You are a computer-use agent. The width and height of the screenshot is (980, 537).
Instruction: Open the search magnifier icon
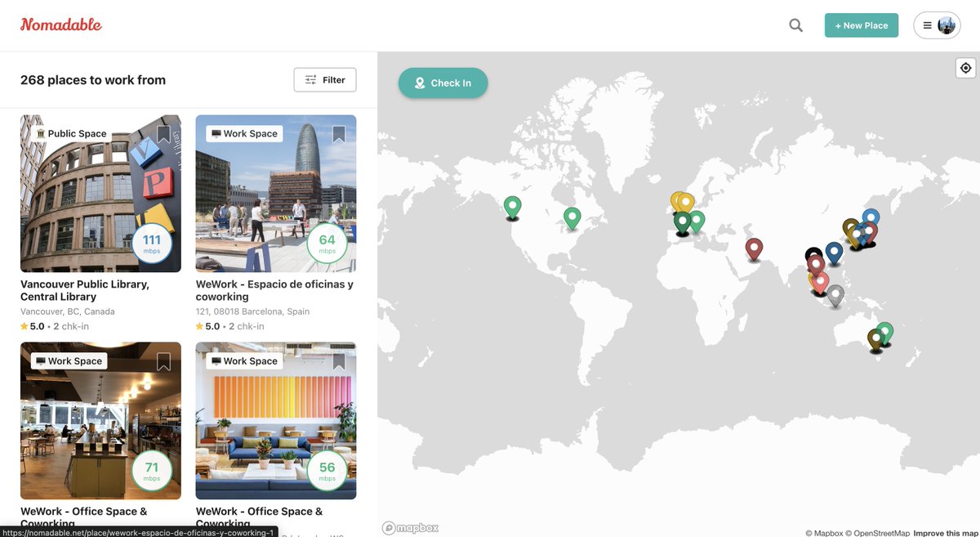[795, 25]
